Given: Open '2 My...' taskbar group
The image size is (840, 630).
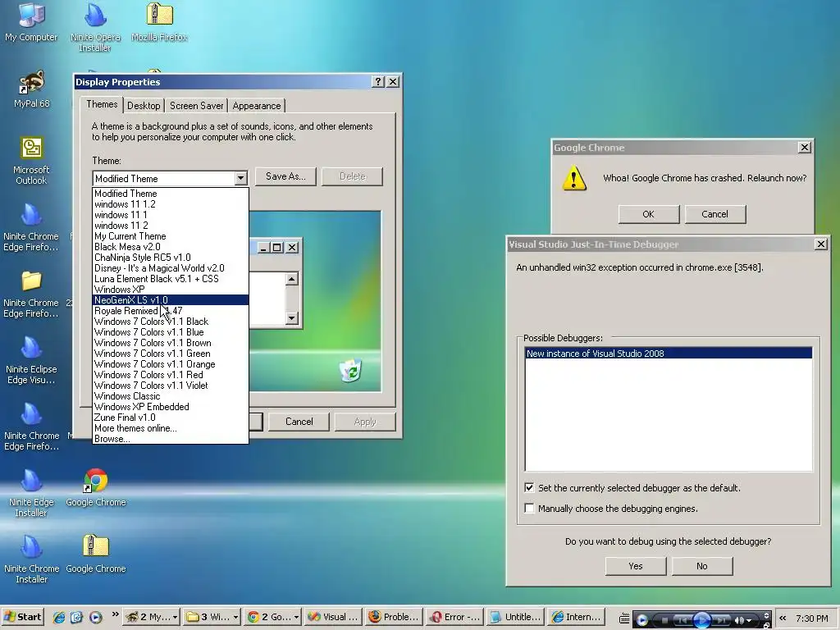Looking at the screenshot, I should (152, 617).
